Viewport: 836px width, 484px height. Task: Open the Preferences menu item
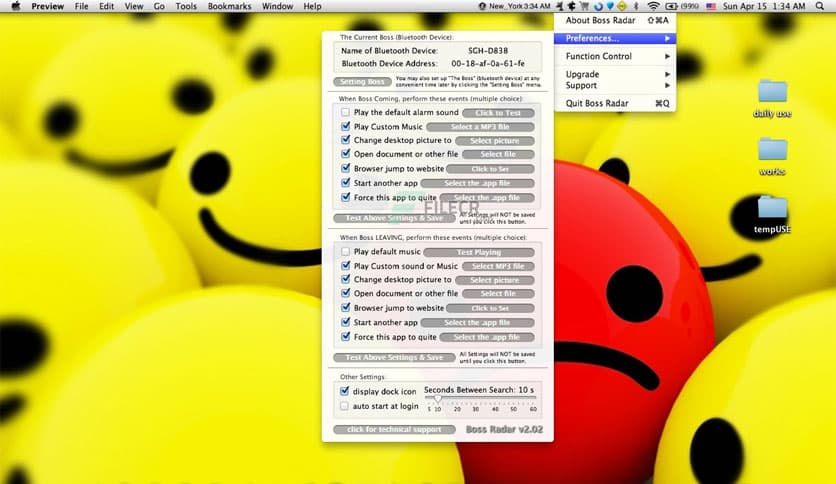click(x=615, y=38)
